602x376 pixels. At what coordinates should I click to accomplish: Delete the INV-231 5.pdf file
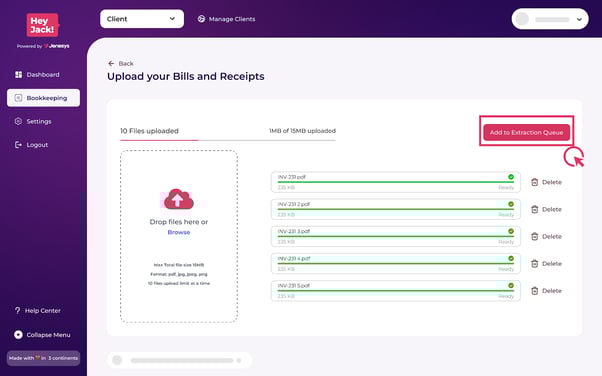coord(546,291)
